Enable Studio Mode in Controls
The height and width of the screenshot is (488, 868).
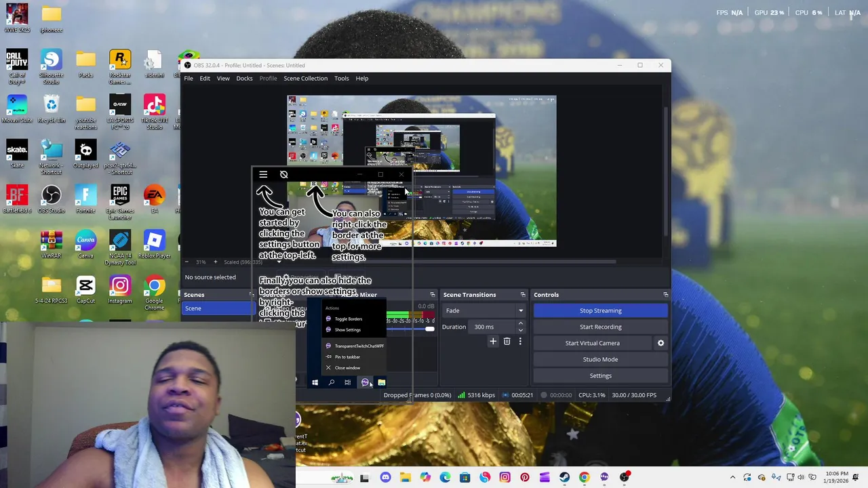pos(600,359)
